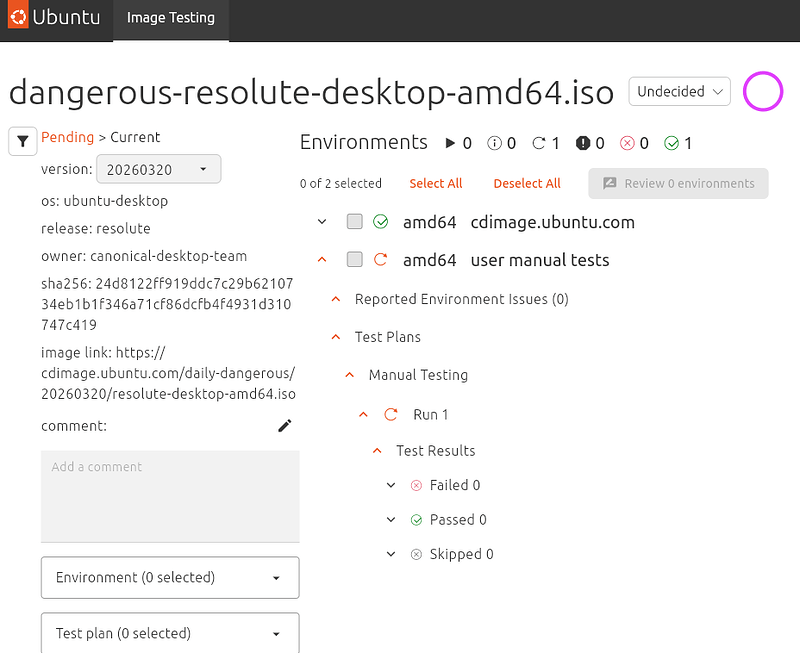Click the sha256 hash text
Screen dimensions: 800x653
[x=167, y=304]
